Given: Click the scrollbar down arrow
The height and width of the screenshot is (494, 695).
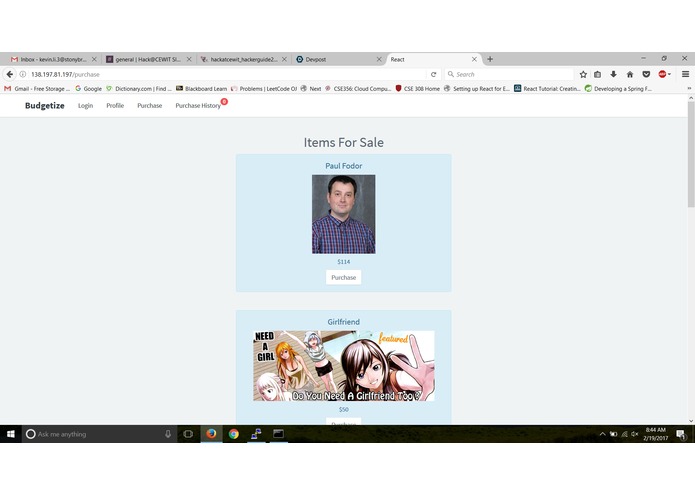Looking at the screenshot, I should 691,421.
